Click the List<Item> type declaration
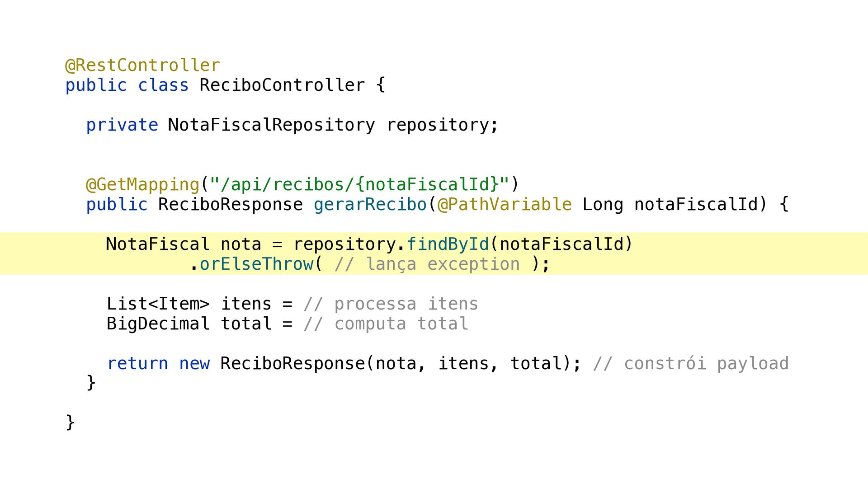 click(x=158, y=304)
